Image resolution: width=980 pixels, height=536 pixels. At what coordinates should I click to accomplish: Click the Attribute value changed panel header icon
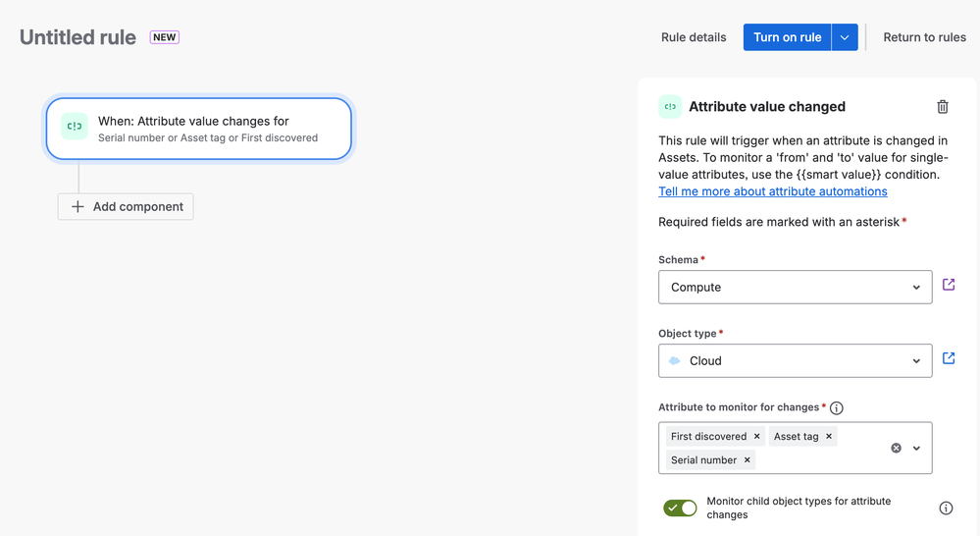(670, 106)
